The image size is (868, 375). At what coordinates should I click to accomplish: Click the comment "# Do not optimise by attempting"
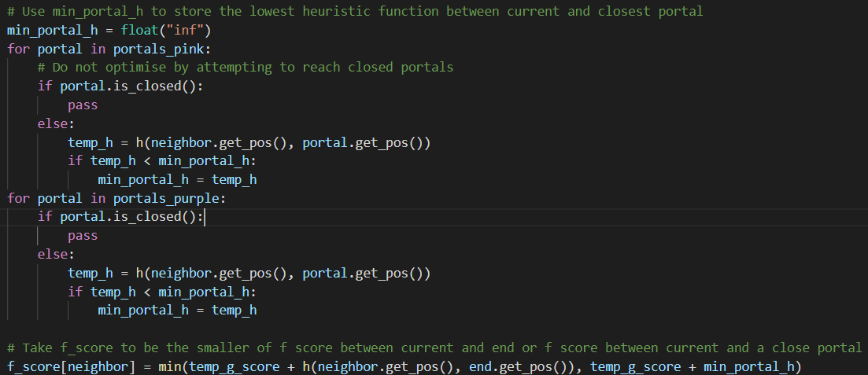(246, 68)
